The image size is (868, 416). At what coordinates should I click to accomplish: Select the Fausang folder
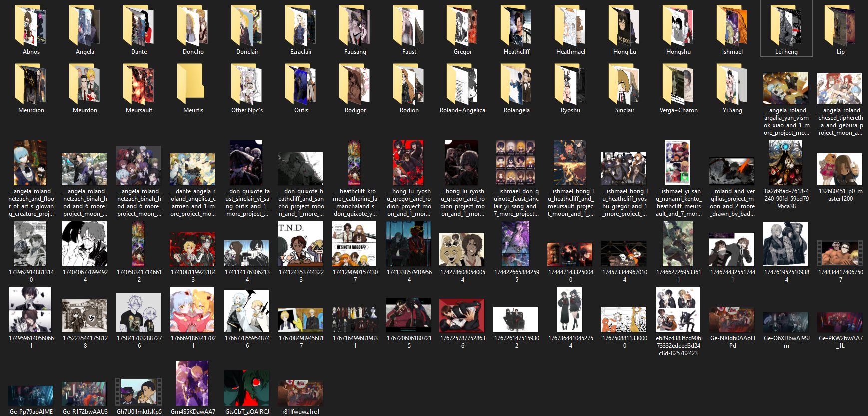[x=355, y=26]
